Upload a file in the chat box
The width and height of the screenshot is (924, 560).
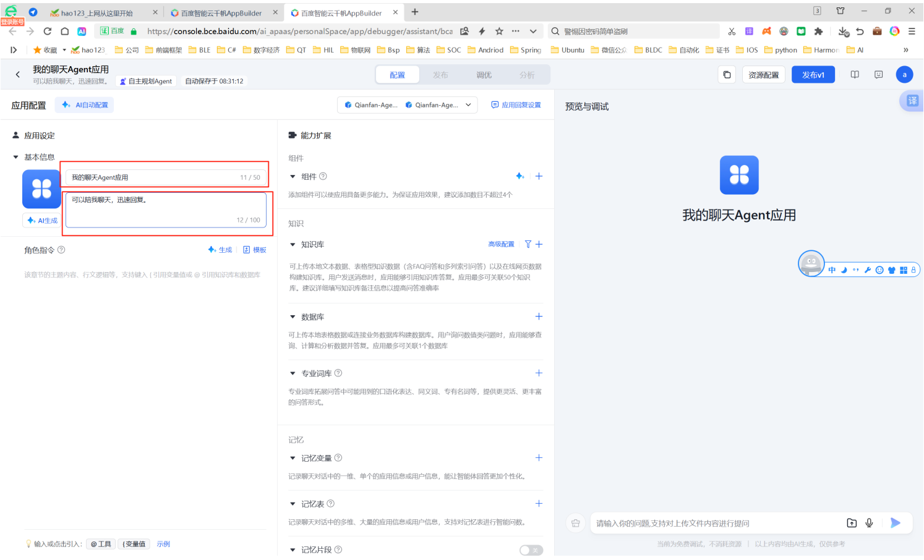tap(852, 523)
